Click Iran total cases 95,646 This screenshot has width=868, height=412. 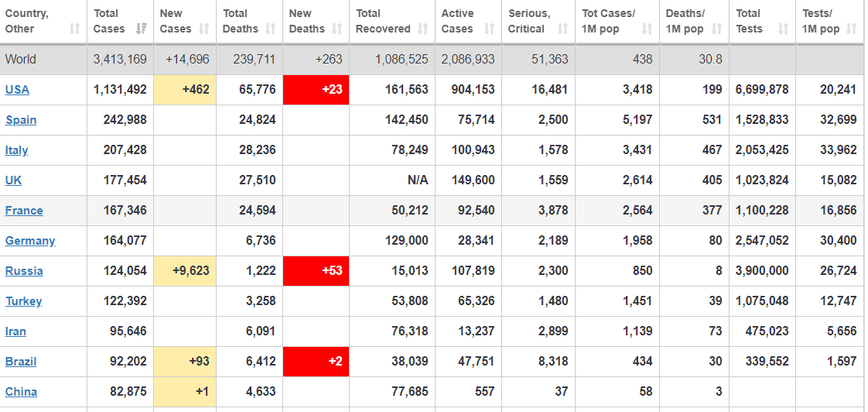128,331
